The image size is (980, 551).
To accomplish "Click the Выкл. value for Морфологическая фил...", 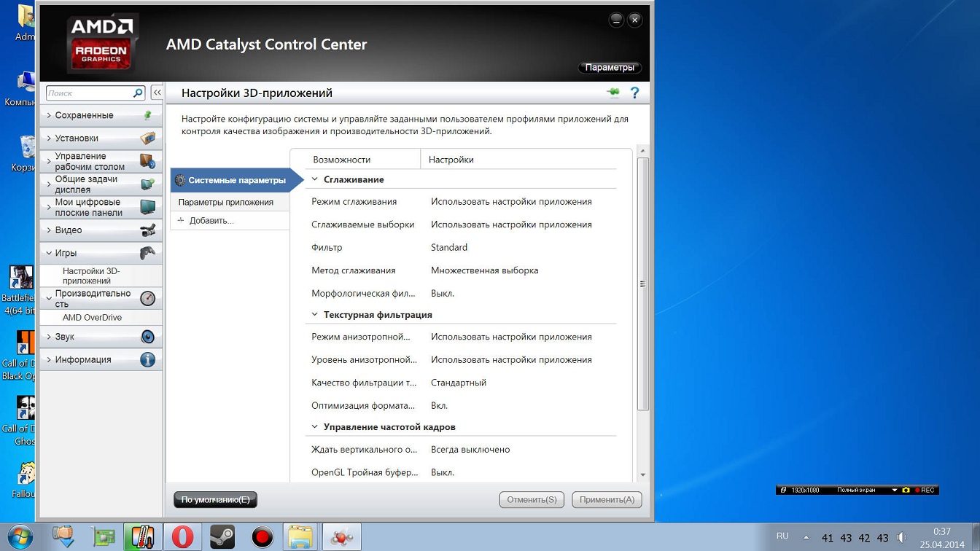I will (x=443, y=293).
